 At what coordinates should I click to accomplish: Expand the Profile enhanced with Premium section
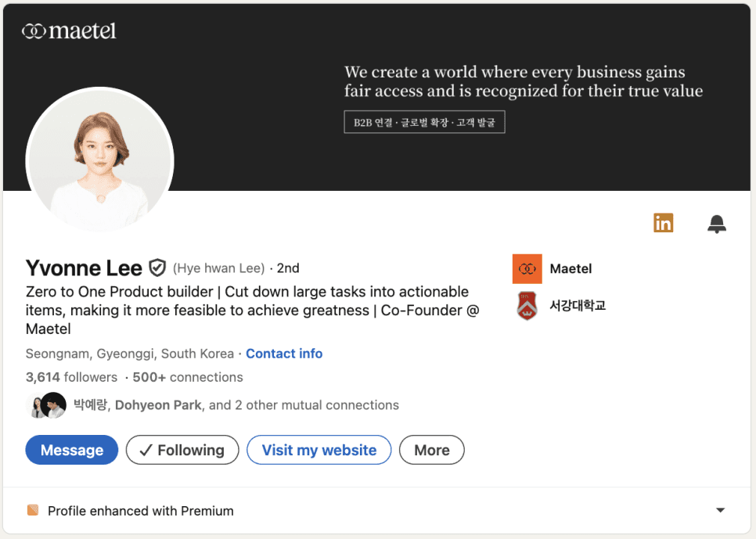720,510
